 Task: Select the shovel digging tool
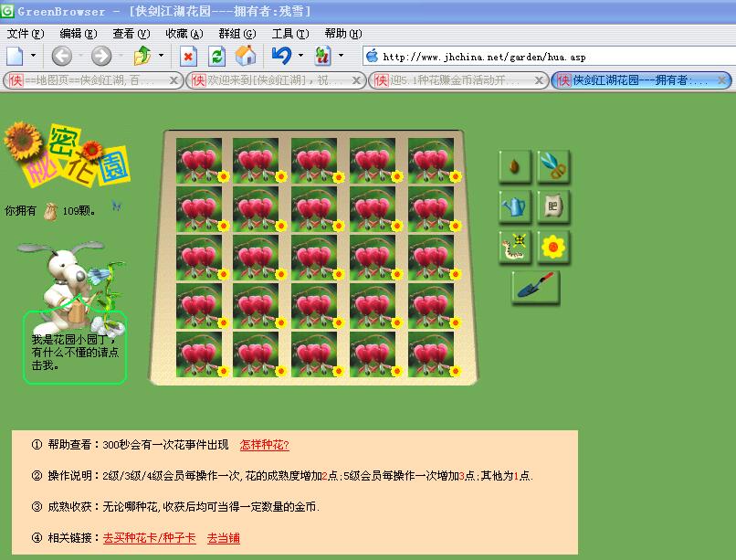536,286
